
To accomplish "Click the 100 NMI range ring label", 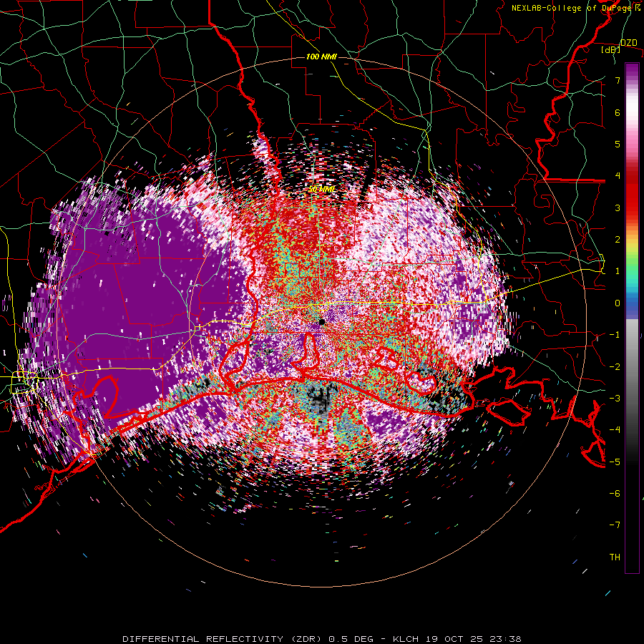I will 321,57.
